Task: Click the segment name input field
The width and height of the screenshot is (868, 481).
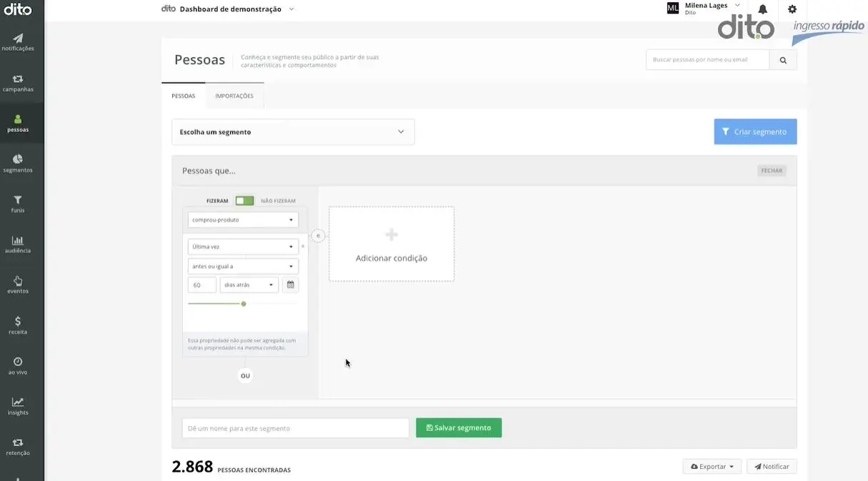Action: point(296,428)
